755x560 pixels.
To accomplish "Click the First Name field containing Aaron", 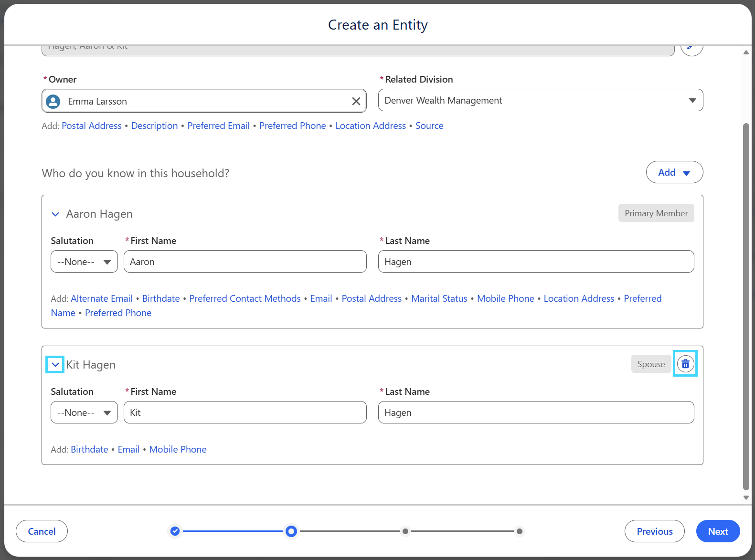I will click(x=245, y=262).
